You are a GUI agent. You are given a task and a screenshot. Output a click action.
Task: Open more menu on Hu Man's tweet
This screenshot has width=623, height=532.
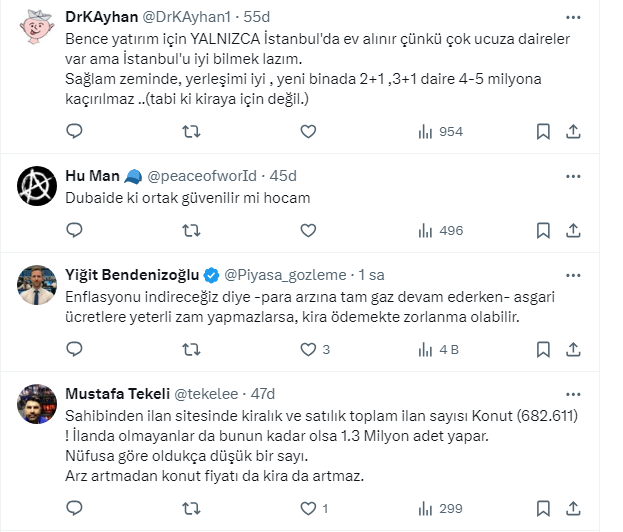tap(571, 176)
